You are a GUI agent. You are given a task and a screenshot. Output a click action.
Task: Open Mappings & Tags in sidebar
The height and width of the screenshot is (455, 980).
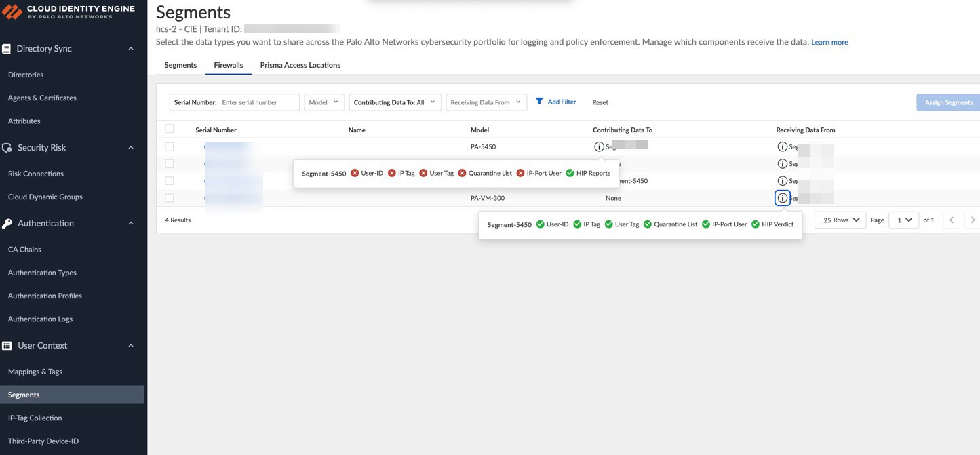pos(35,372)
